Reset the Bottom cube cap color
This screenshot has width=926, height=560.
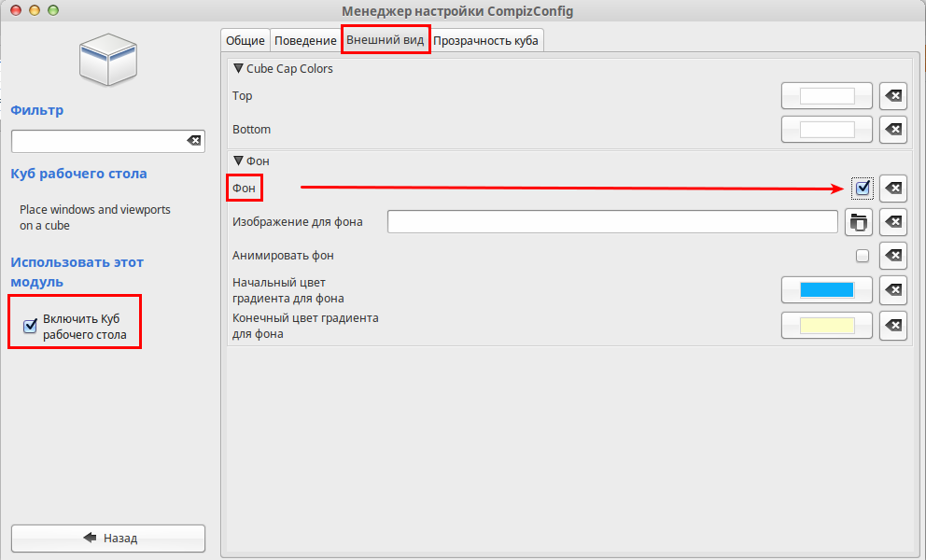coord(893,130)
